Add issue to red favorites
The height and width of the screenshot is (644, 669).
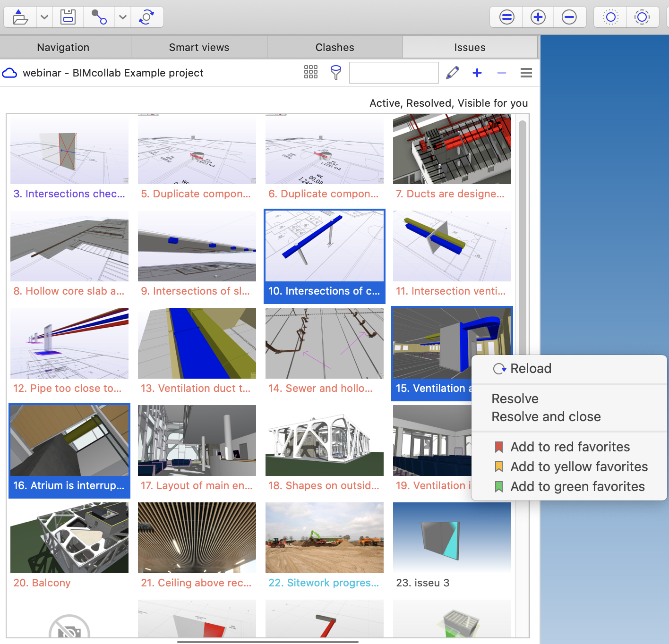569,447
